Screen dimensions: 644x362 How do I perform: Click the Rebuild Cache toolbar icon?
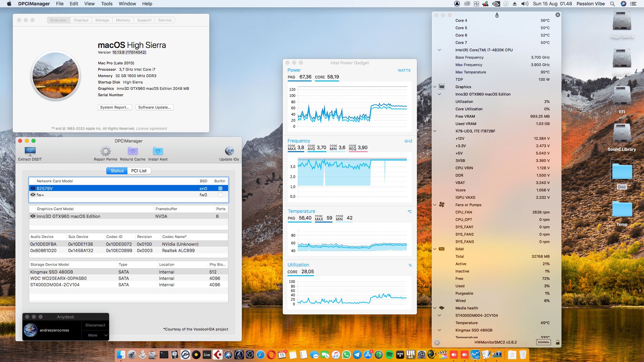click(133, 151)
